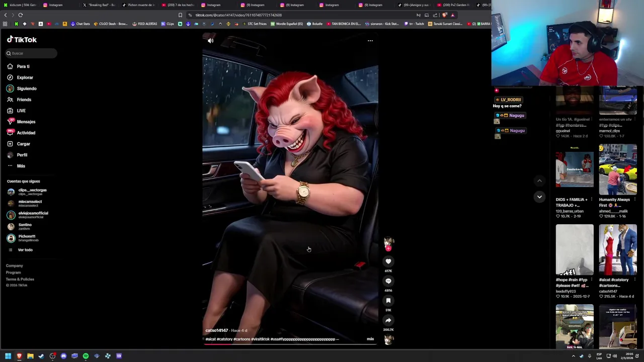
Task: Like the video with the heart icon
Action: pos(388,261)
